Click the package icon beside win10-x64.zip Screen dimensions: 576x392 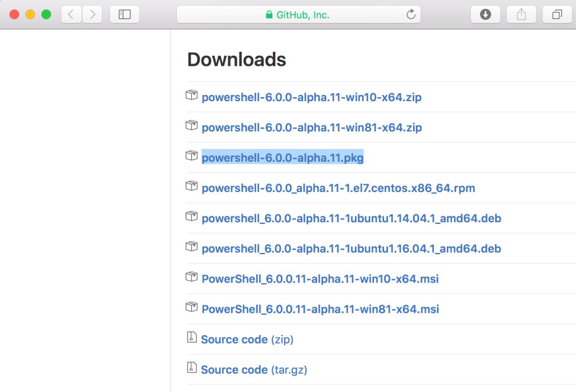click(191, 95)
